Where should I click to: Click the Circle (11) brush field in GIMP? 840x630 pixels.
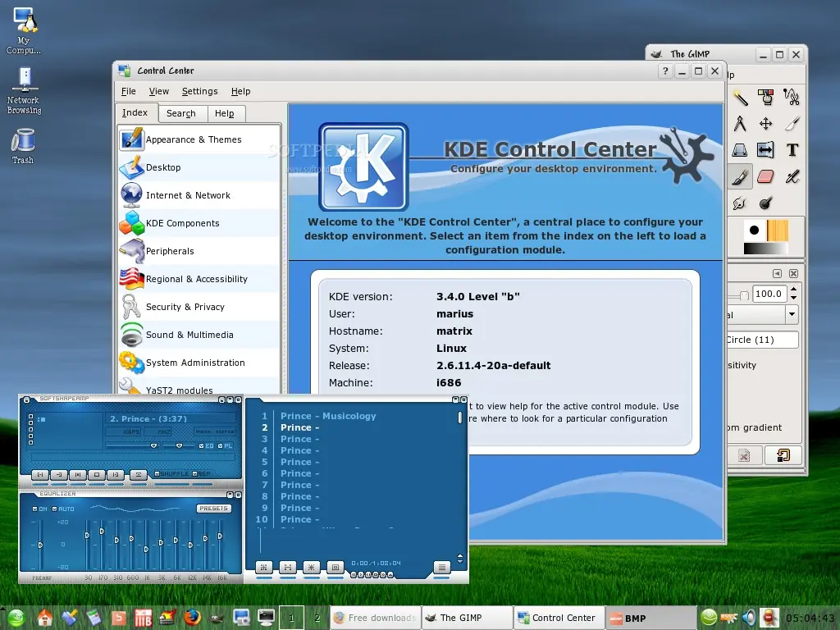point(762,340)
